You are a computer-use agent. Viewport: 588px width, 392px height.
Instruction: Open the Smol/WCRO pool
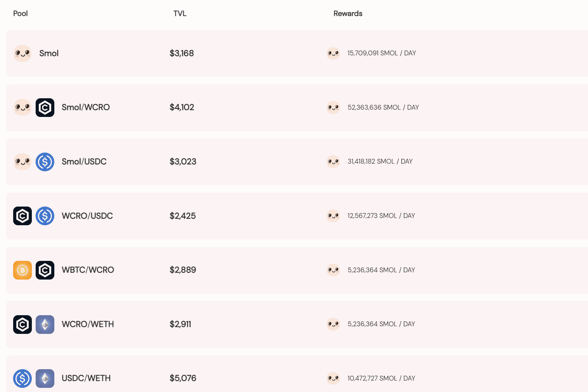(x=85, y=108)
